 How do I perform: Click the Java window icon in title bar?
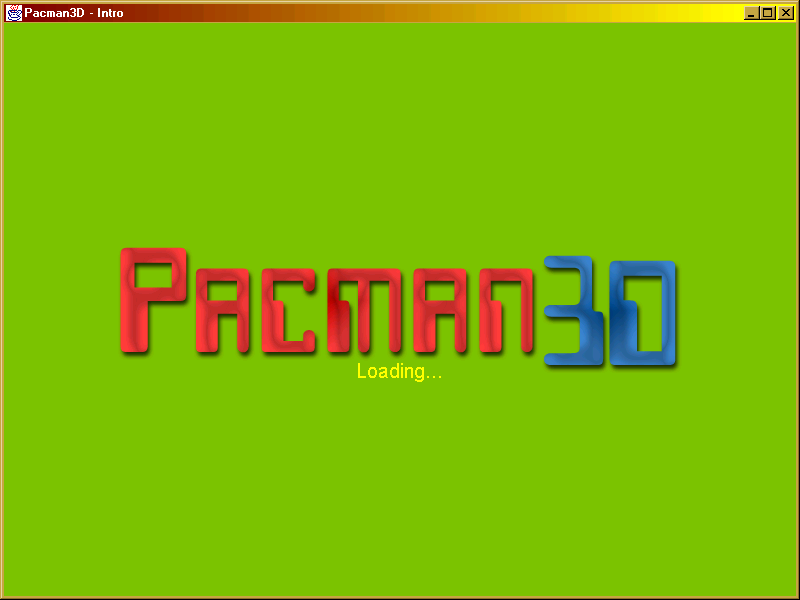[14, 13]
